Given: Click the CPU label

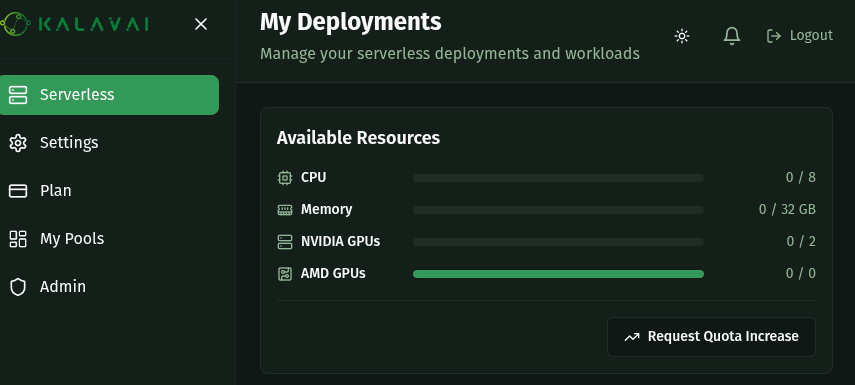Looking at the screenshot, I should [314, 177].
